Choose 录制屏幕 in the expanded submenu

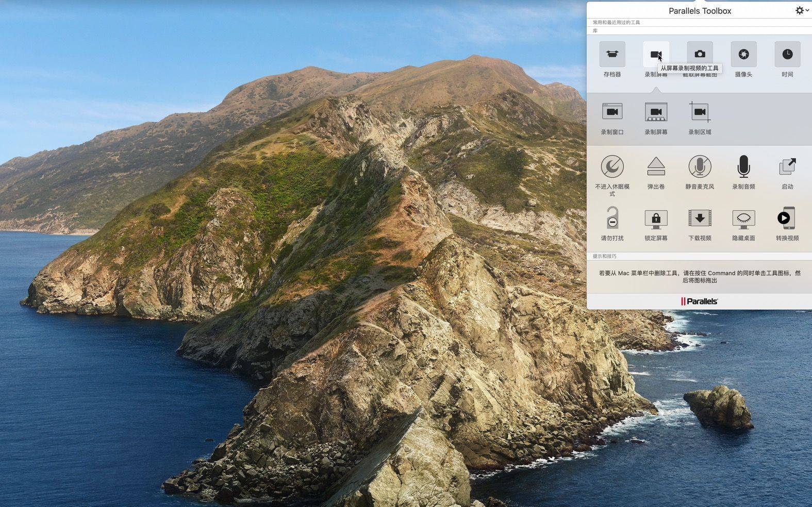(x=656, y=112)
